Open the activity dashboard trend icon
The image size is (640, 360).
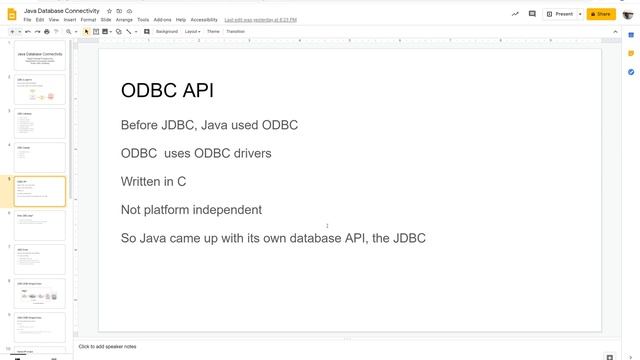515,14
